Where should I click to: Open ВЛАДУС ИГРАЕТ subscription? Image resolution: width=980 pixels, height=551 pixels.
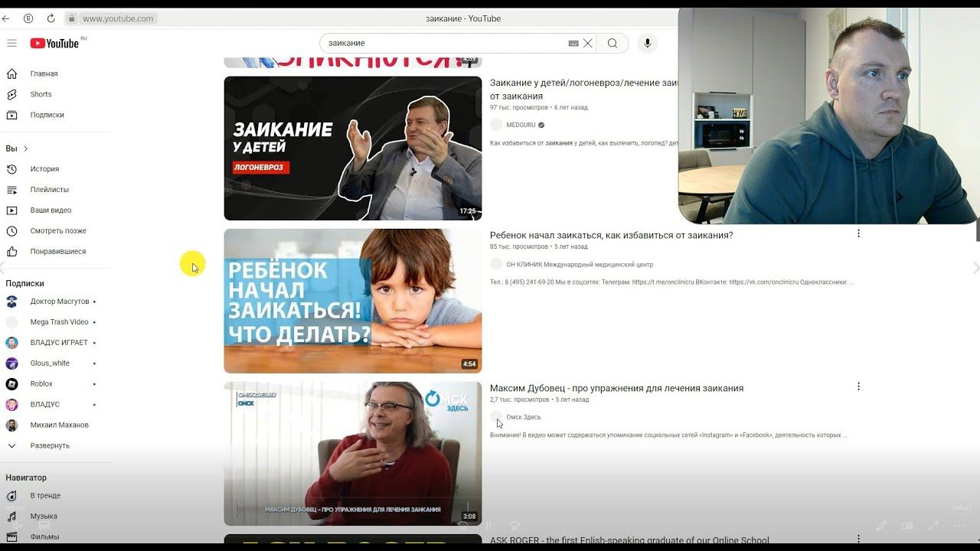click(x=59, y=343)
